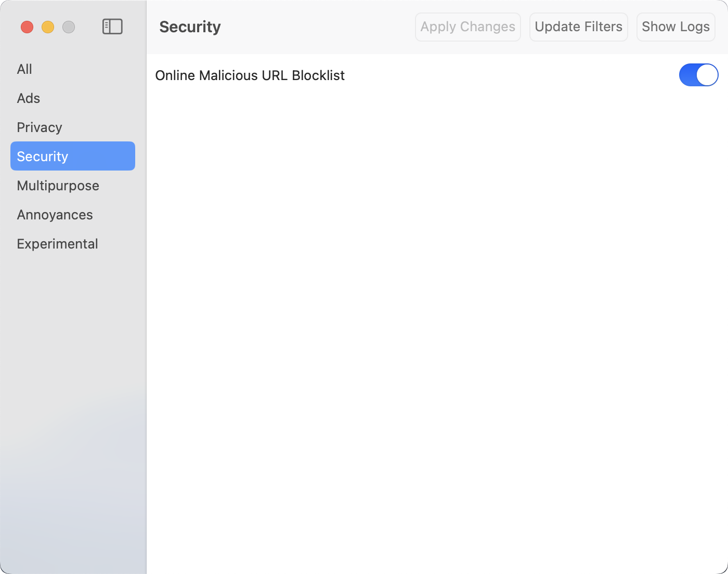Screen dimensions: 728x574
Task: Click the empty toolbar space left of Apply Changes
Action: [x=317, y=27]
